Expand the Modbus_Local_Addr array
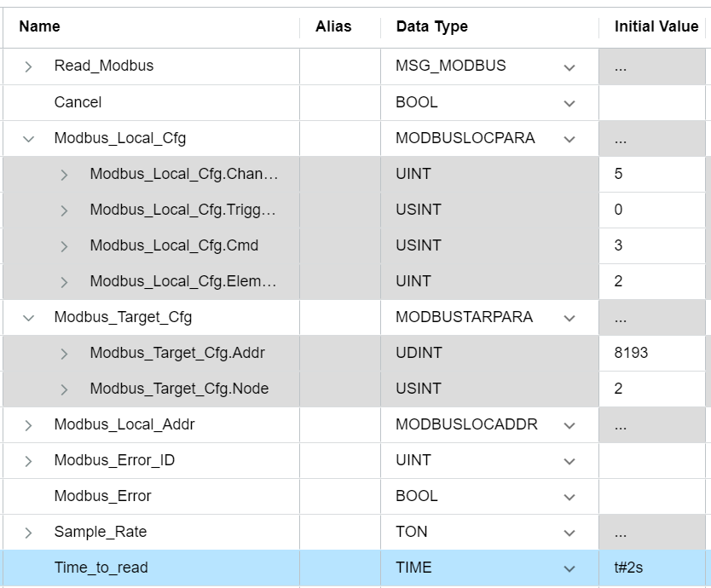This screenshot has width=711, height=588. coord(28,425)
